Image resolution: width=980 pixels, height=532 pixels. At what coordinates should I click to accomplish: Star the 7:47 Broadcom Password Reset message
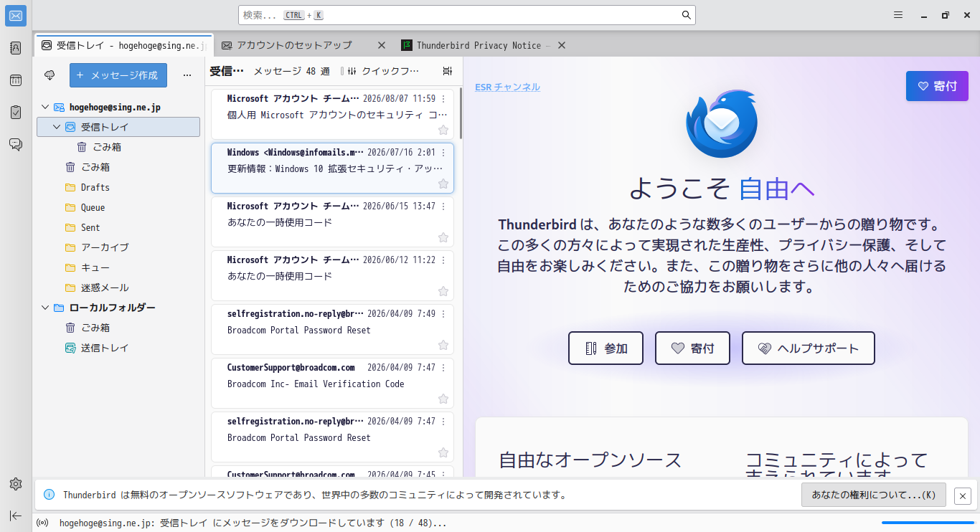point(443,453)
